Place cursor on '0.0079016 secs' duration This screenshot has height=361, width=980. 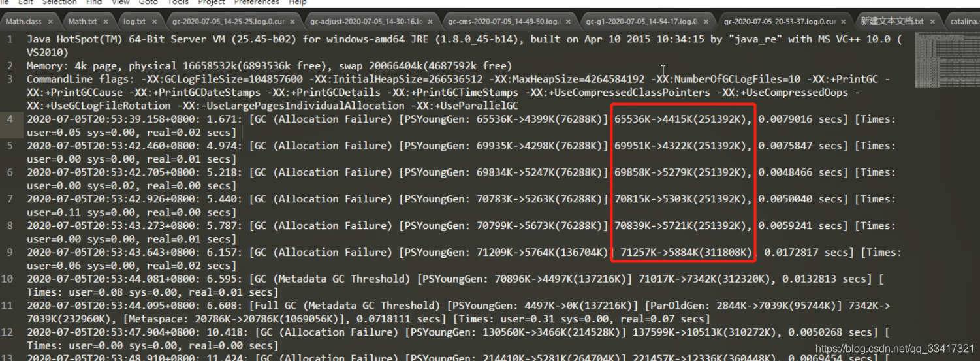coord(801,119)
